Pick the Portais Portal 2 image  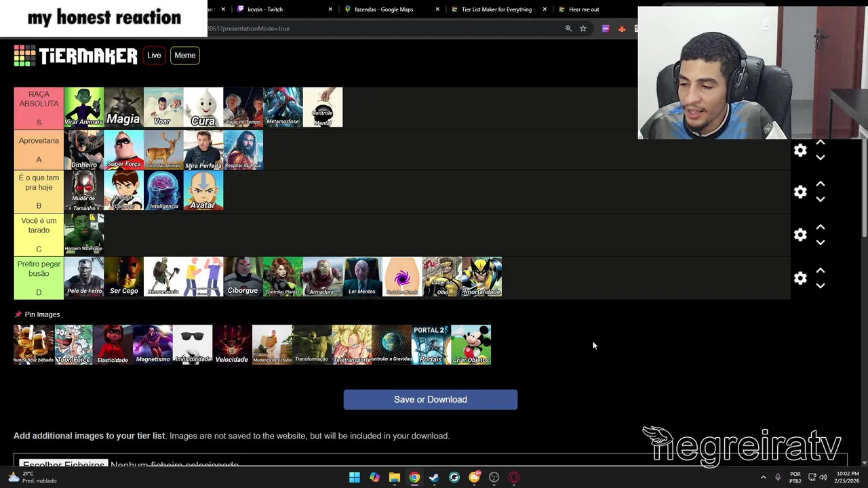point(431,344)
